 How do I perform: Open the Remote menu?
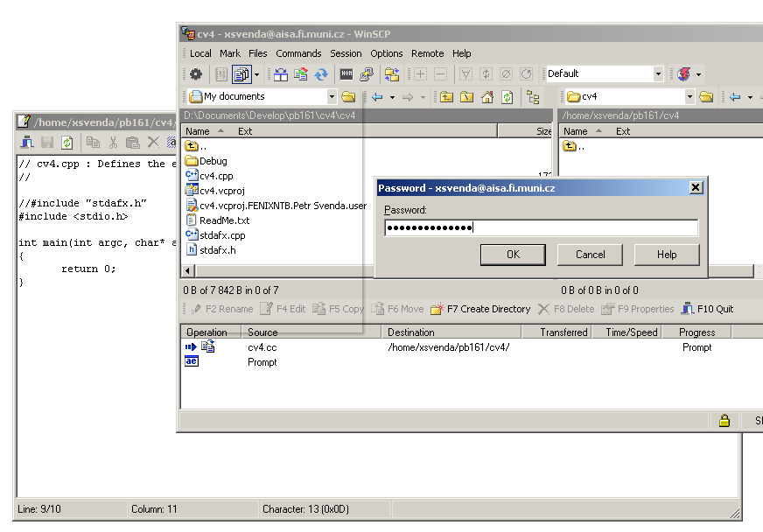(x=428, y=53)
